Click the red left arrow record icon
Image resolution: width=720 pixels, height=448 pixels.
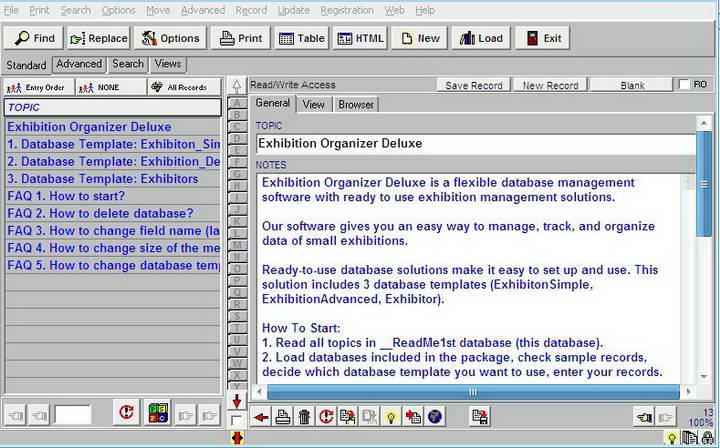[261, 417]
